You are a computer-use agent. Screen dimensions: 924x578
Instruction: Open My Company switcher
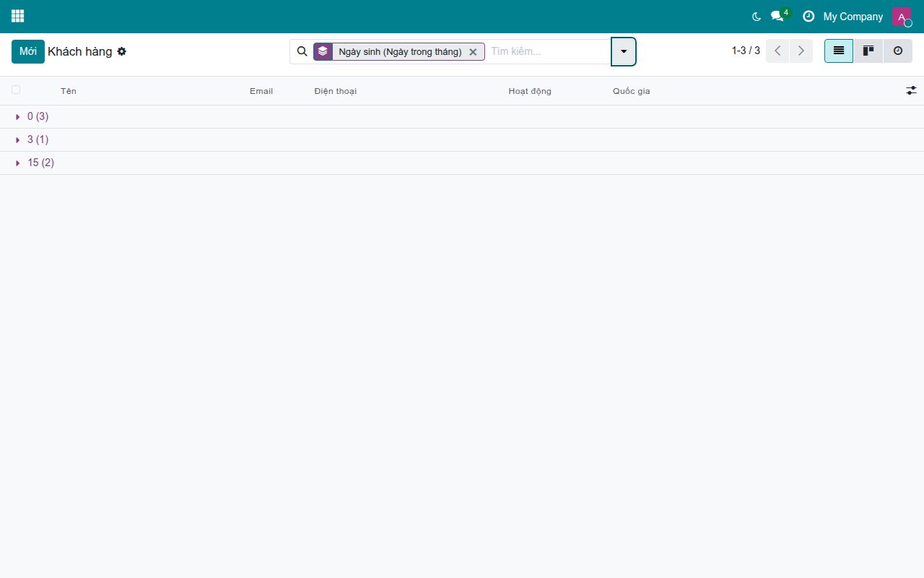(853, 17)
